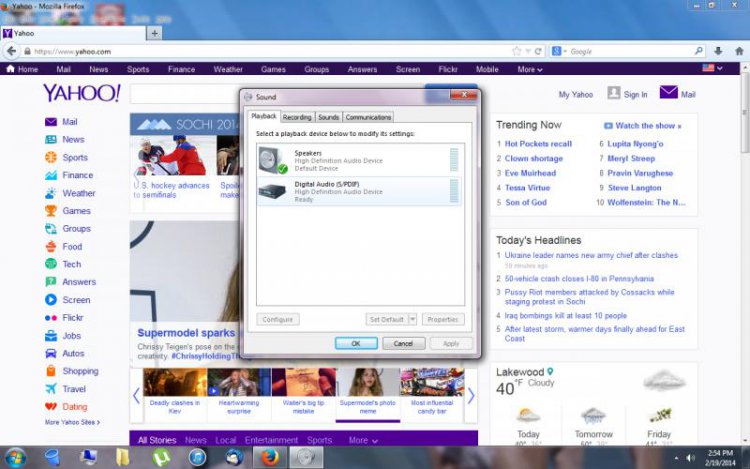Image resolution: width=750 pixels, height=469 pixels.
Task: Open the file folder icon in the taskbar
Action: [x=123, y=458]
